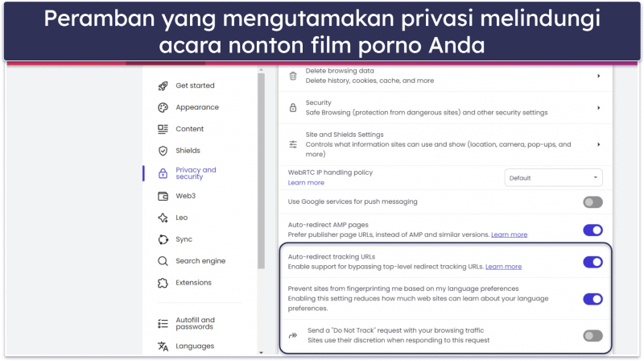Open Search engine settings

(x=200, y=261)
